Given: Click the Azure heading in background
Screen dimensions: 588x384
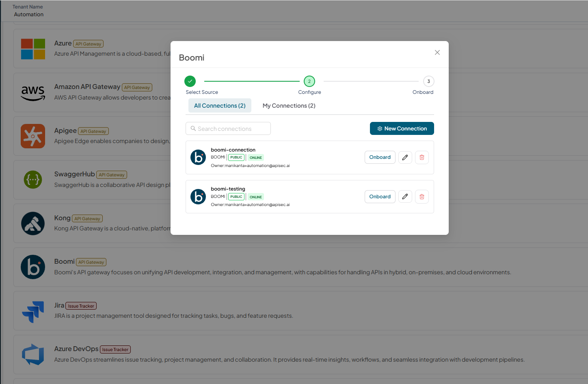Looking at the screenshot, I should point(63,43).
